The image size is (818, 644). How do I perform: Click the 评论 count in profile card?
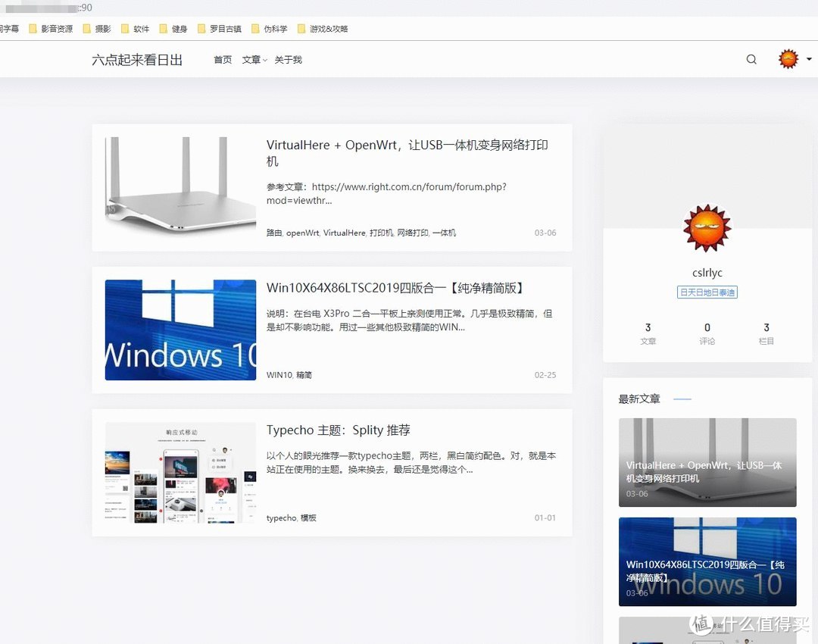tap(707, 333)
